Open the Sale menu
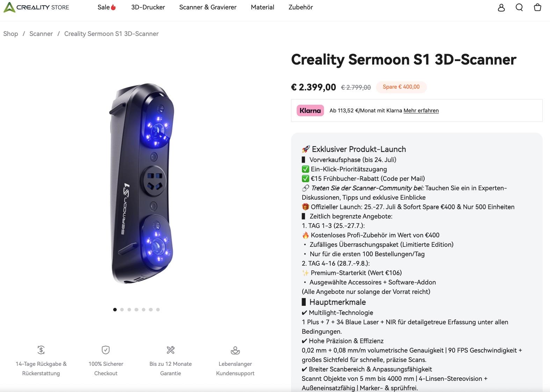 click(107, 7)
